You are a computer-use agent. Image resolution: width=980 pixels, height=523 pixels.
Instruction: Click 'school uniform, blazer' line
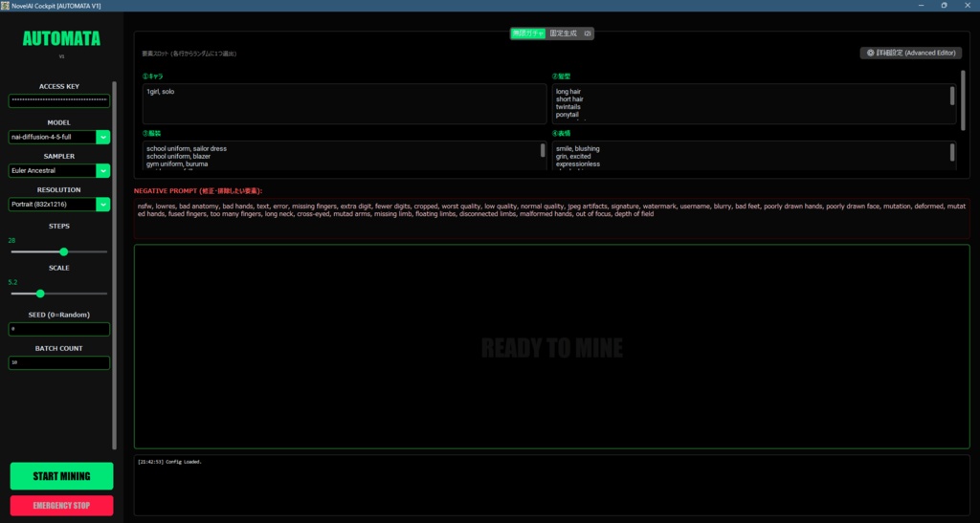point(178,156)
